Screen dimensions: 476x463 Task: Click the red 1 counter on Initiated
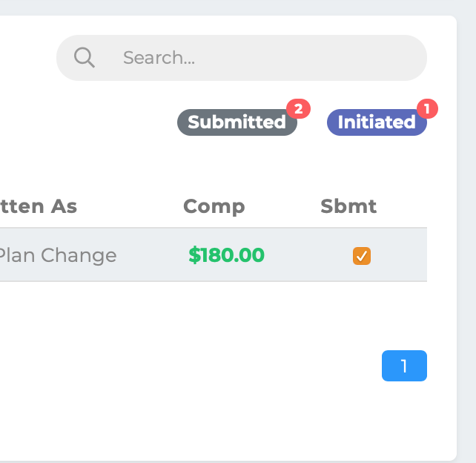coord(427,109)
